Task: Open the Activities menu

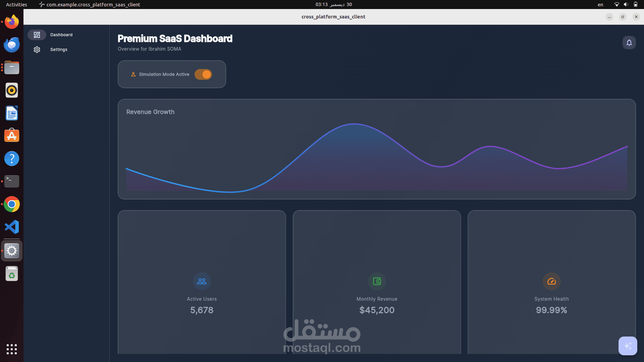Action: click(x=16, y=4)
